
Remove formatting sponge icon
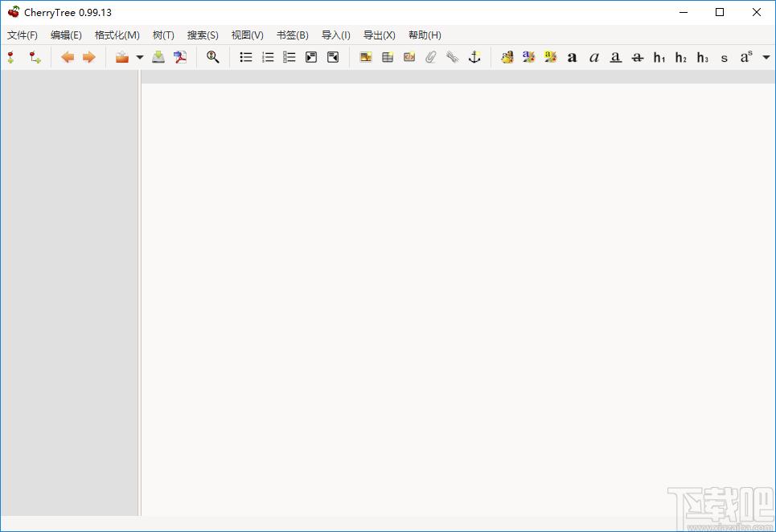(x=507, y=57)
